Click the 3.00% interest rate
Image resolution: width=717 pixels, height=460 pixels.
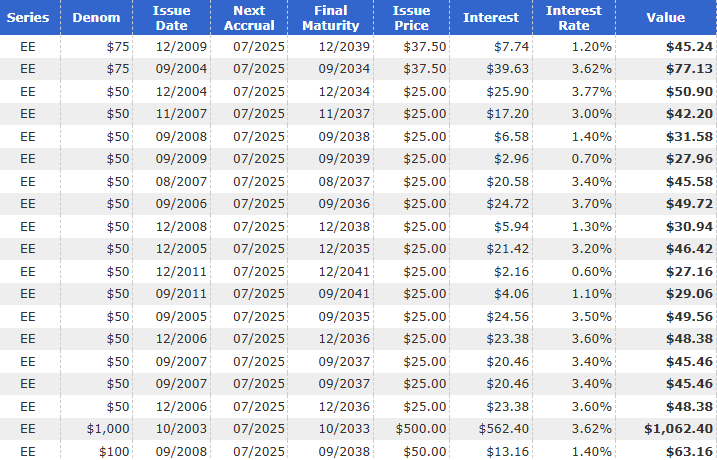click(x=592, y=113)
